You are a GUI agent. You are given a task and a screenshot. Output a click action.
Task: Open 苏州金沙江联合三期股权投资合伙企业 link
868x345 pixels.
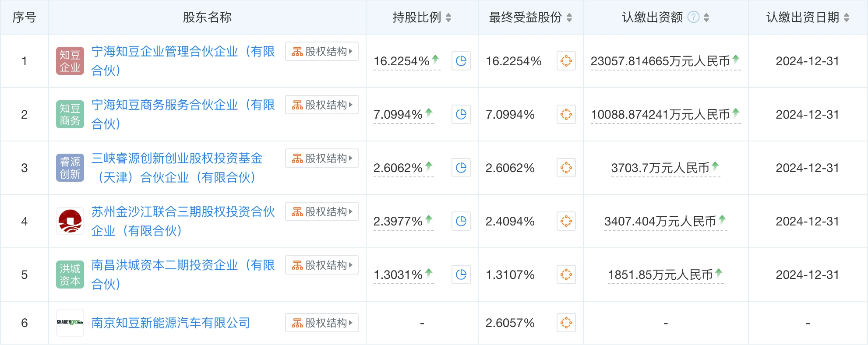(183, 221)
